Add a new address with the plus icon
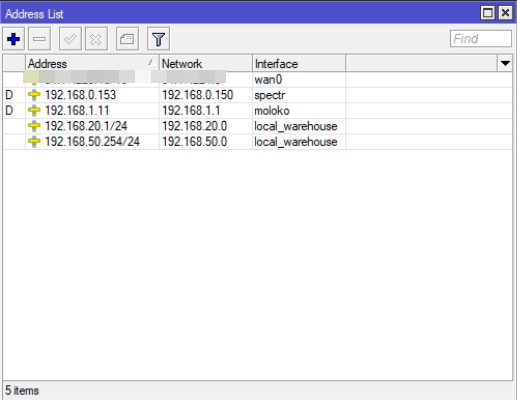Viewport: 517px width, 400px height. tap(14, 39)
